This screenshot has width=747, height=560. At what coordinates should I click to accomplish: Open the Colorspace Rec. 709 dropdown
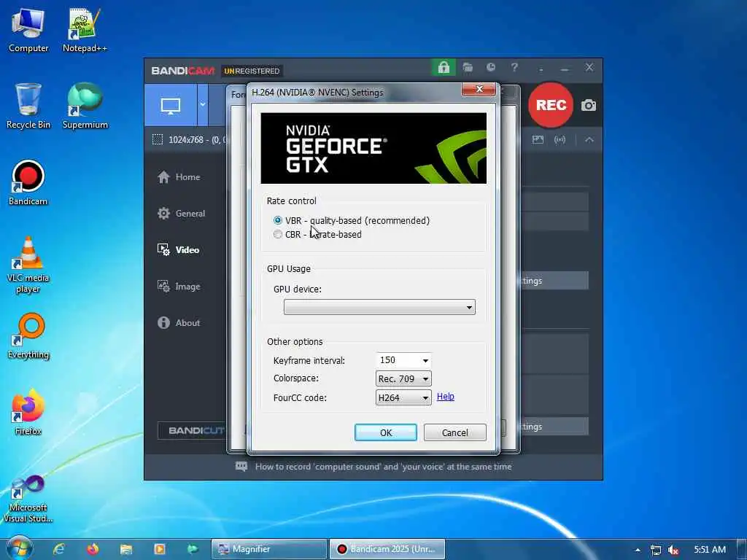click(x=403, y=379)
